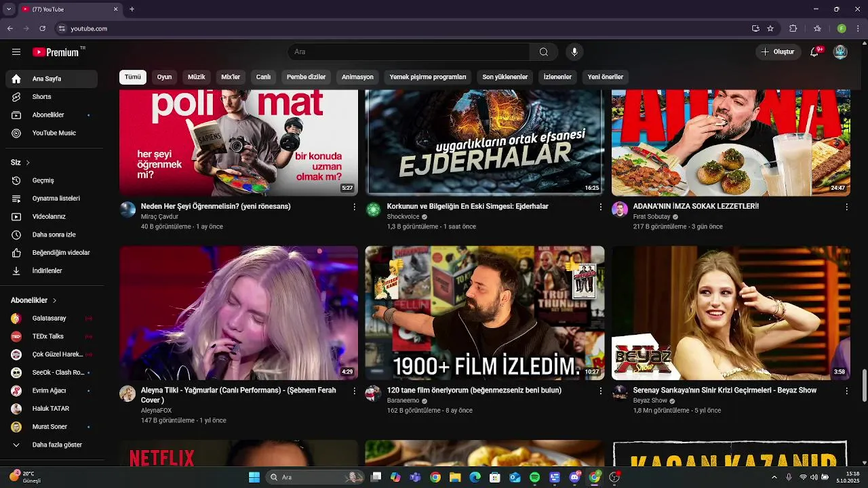Select the Tümü filter chip

point(133,77)
